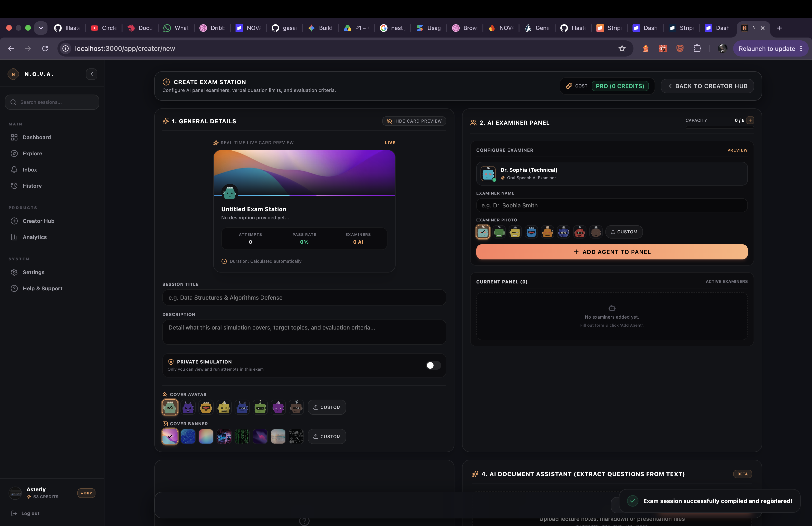This screenshot has width=812, height=526.
Task: Open the Inbox sidebar item
Action: [x=52, y=170]
